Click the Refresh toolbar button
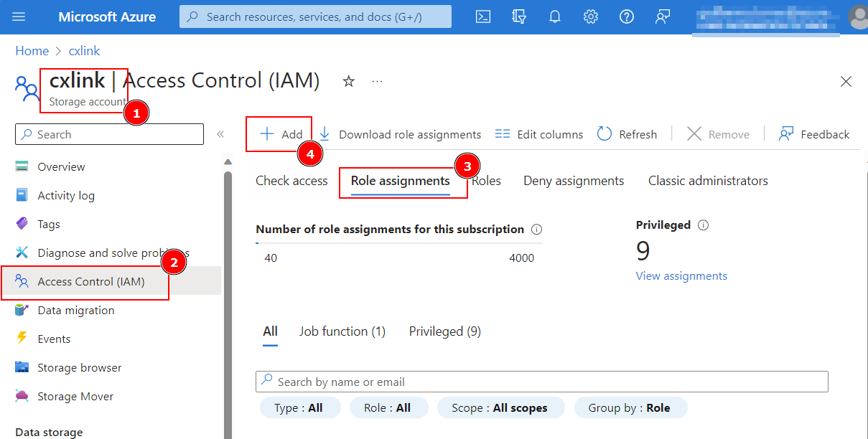The image size is (868, 439). (x=627, y=134)
